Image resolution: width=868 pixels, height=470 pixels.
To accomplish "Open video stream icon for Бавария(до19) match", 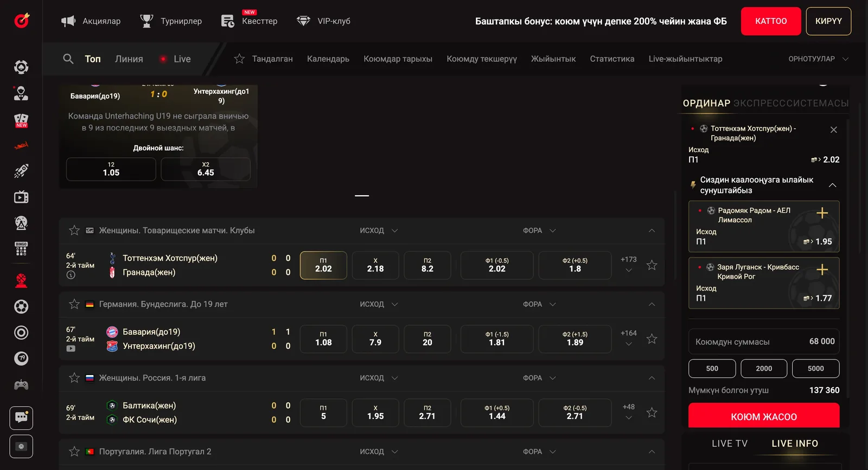I will (x=71, y=349).
